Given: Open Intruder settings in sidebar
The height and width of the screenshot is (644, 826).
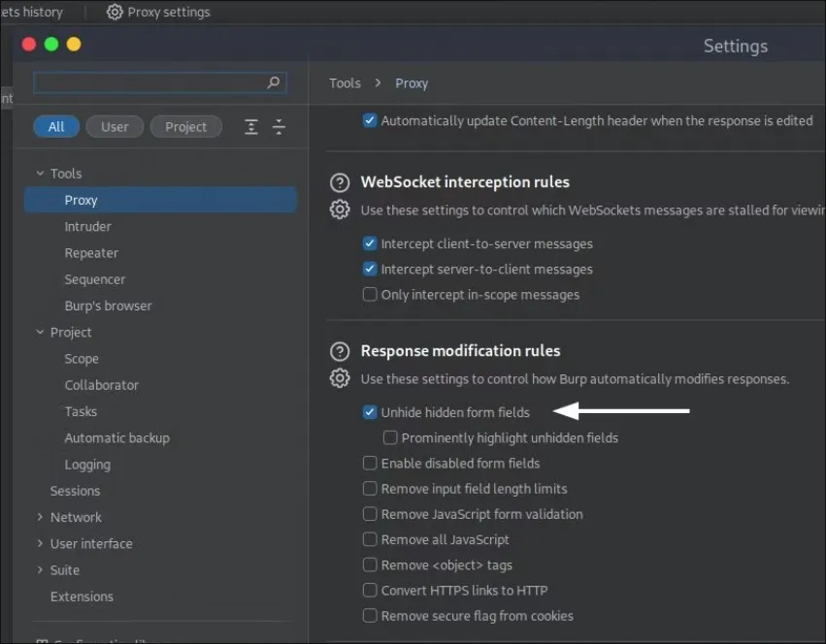Looking at the screenshot, I should (87, 227).
